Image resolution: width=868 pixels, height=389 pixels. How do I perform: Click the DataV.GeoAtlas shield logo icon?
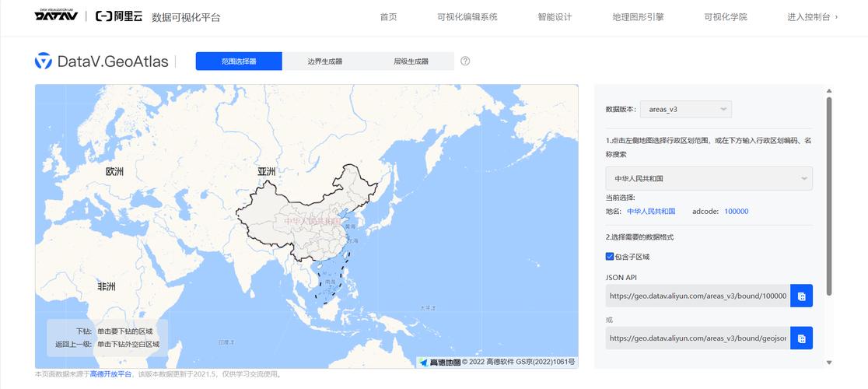click(x=44, y=61)
